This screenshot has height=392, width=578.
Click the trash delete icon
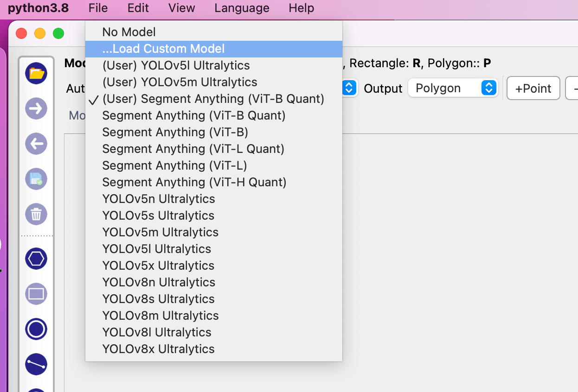[36, 214]
